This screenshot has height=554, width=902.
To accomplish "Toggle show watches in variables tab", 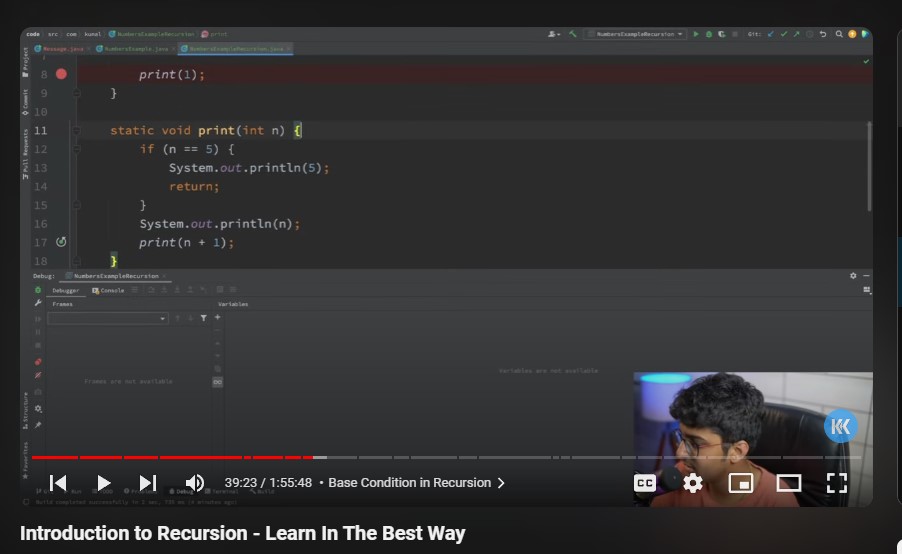I will 217,381.
